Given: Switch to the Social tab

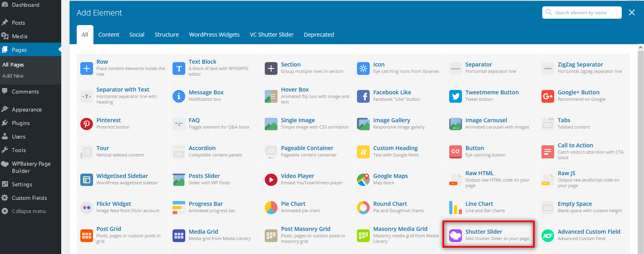Looking at the screenshot, I should coord(137,35).
